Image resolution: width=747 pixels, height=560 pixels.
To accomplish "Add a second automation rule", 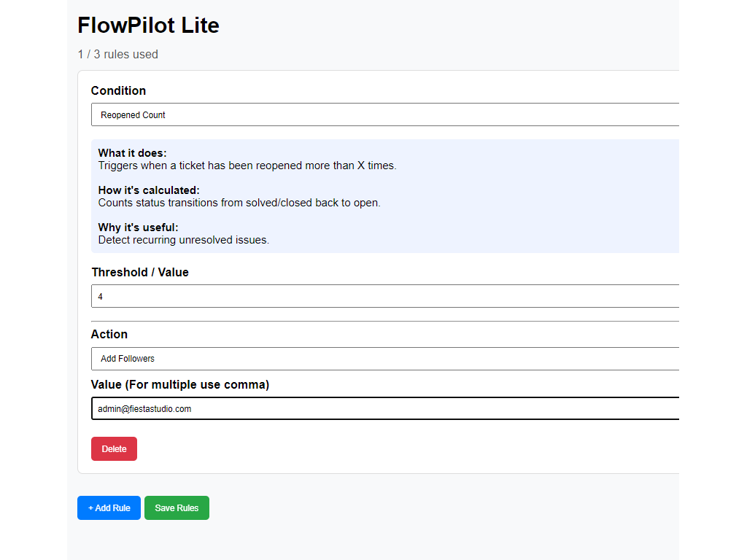I will [109, 507].
